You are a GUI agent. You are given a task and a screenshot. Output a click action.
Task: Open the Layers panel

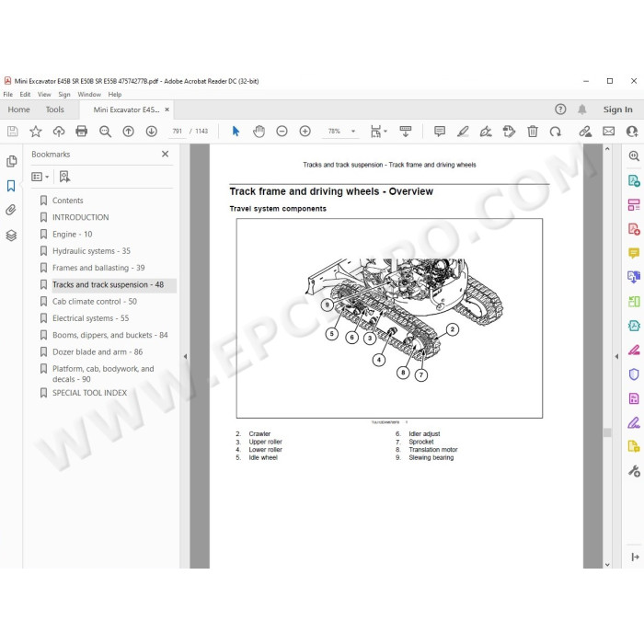click(11, 236)
